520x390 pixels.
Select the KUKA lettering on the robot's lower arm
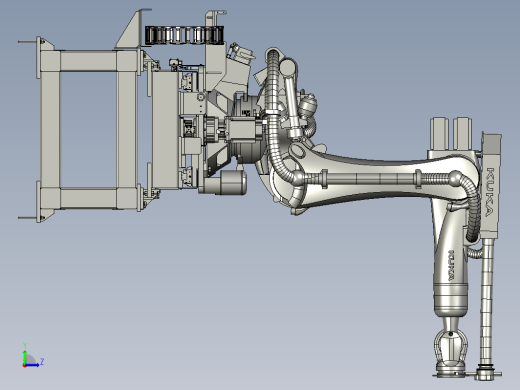[x=451, y=266]
